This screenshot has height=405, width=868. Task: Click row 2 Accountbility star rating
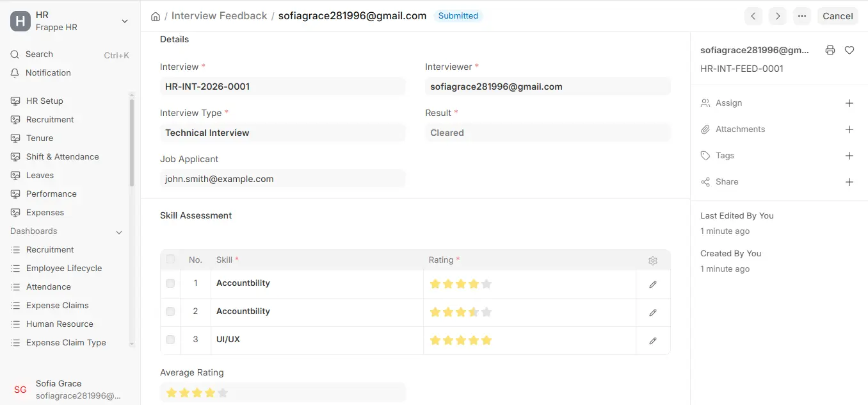[x=461, y=312]
